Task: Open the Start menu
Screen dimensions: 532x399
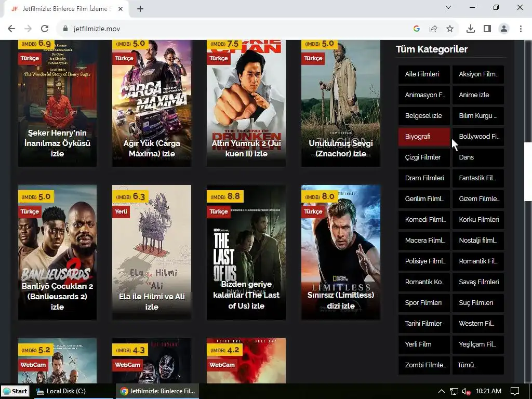Action: click(15, 391)
